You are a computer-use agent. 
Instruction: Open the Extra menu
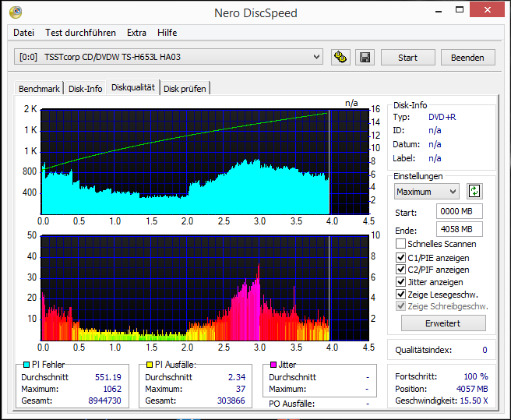(x=136, y=33)
